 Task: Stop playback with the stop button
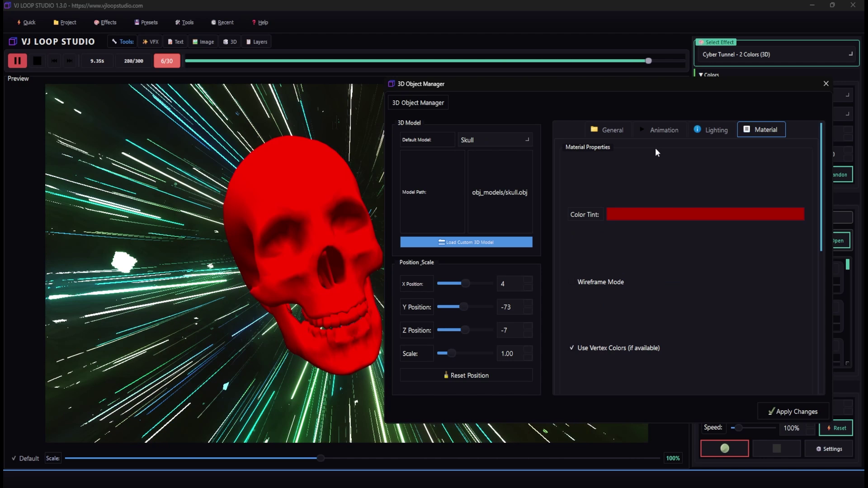click(x=38, y=61)
